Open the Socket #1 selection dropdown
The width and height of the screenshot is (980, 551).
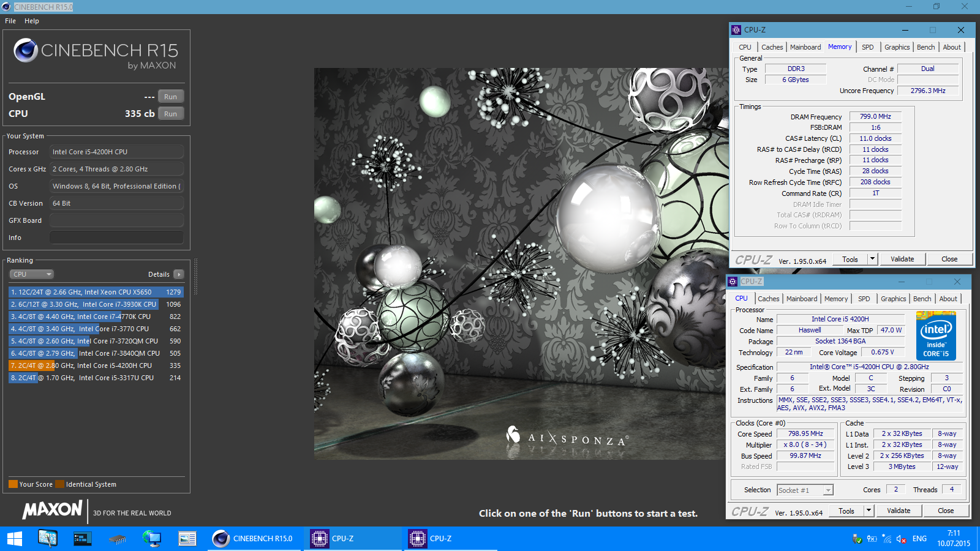click(x=805, y=490)
